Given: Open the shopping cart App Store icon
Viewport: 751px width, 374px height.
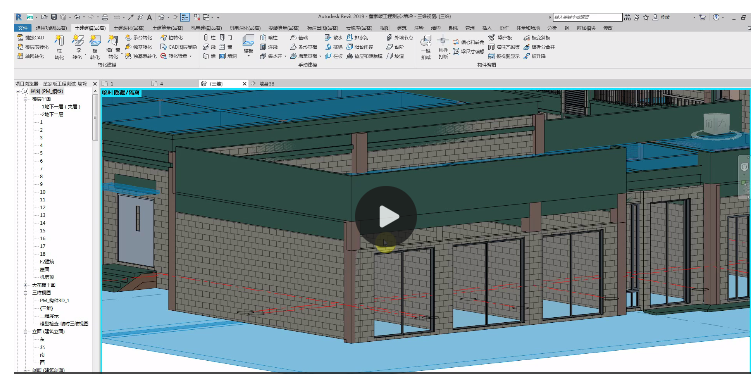Looking at the screenshot, I should tap(702, 17).
